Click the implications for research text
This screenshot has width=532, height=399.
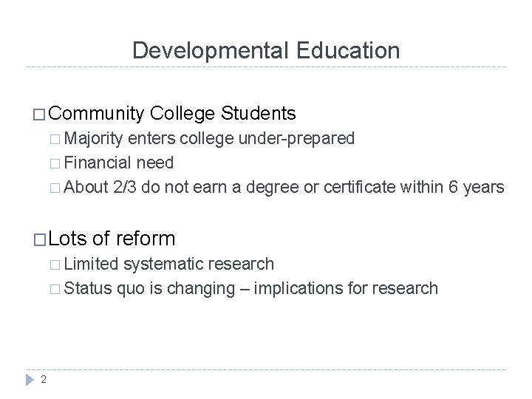click(346, 288)
